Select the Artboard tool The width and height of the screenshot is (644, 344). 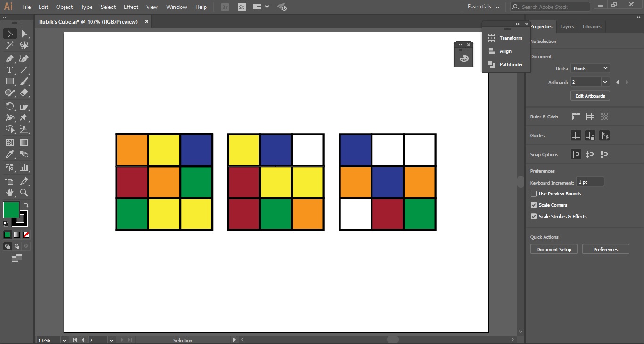point(9,181)
